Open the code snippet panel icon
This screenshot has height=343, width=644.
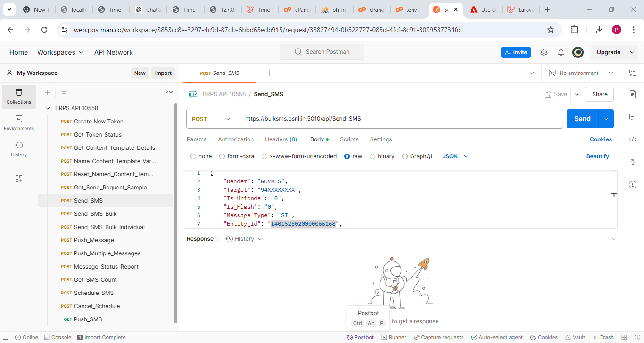tap(633, 139)
